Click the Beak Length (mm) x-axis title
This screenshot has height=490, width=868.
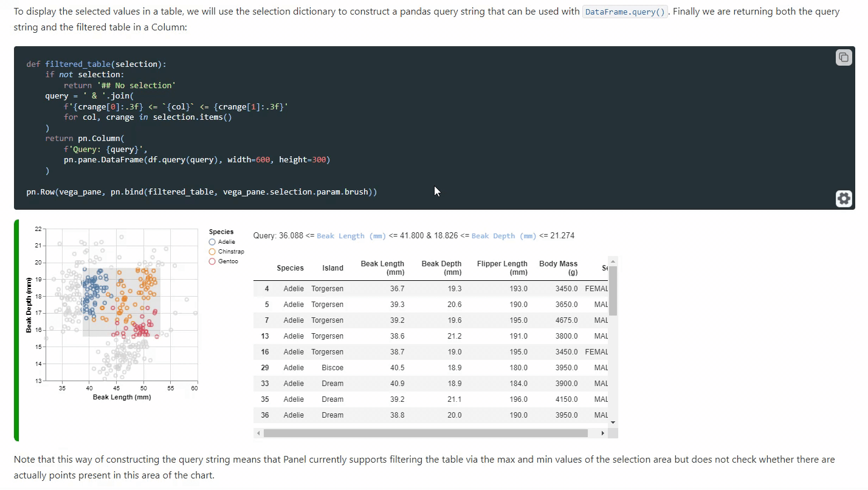122,398
